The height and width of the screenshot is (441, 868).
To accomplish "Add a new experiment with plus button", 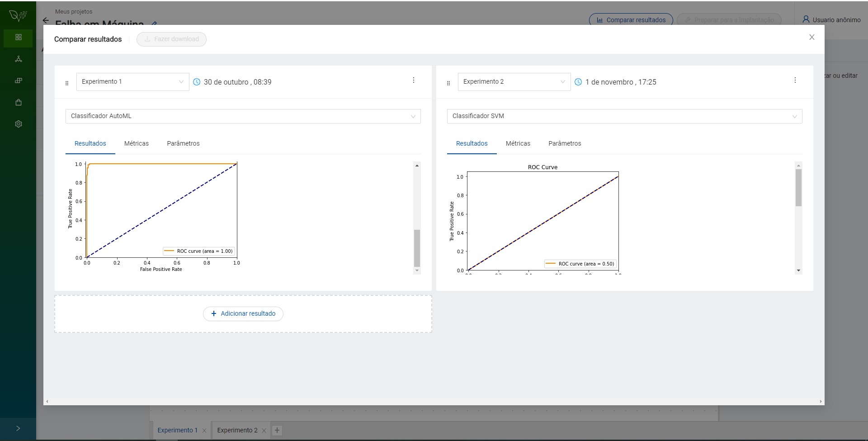I will [277, 430].
